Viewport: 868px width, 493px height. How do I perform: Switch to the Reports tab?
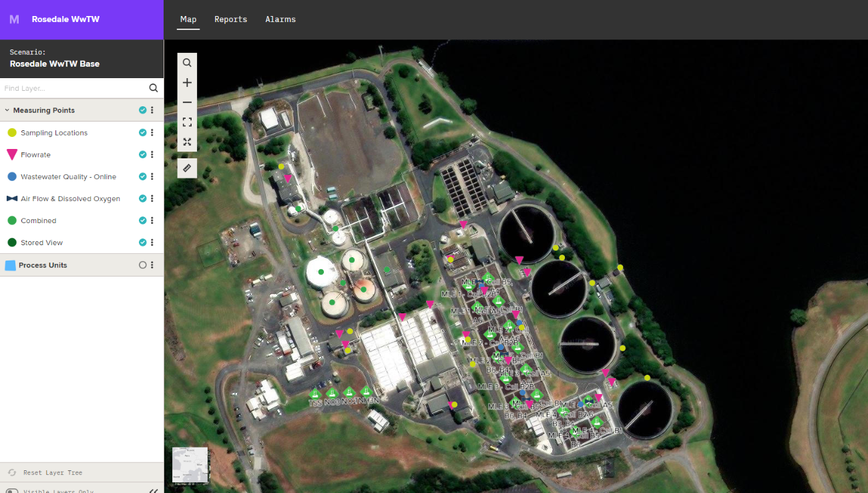(x=230, y=19)
